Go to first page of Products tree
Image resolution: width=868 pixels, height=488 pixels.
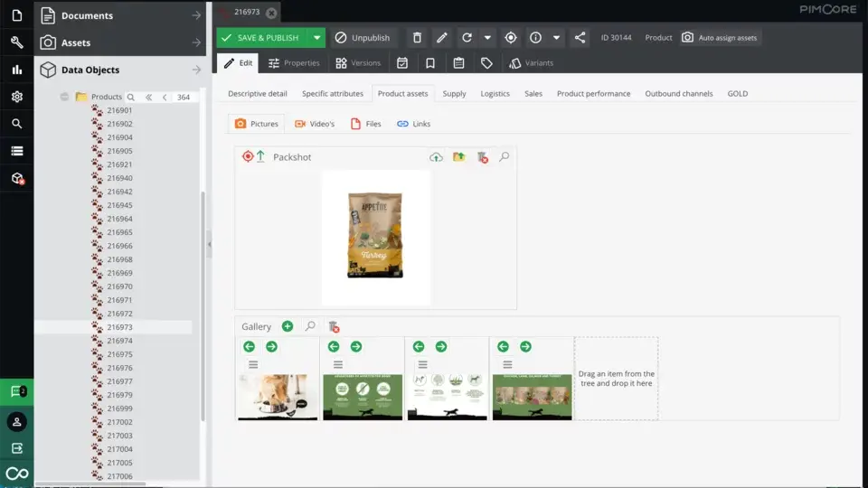(149, 97)
